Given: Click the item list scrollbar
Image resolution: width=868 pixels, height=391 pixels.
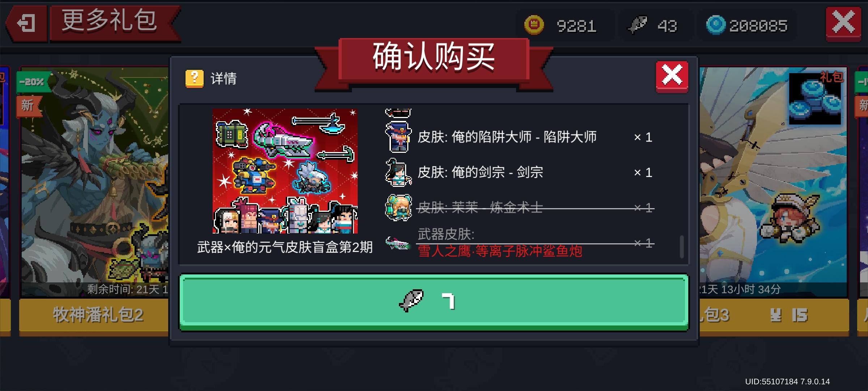Looking at the screenshot, I should tap(681, 247).
